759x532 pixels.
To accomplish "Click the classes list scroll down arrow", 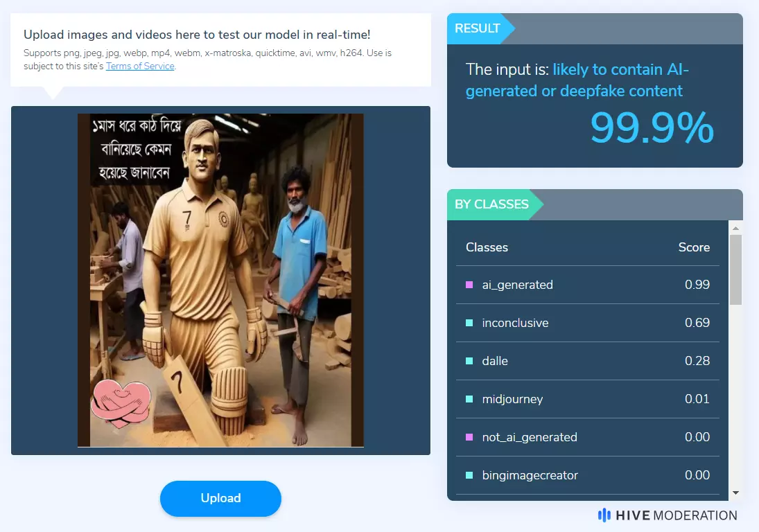I will [735, 493].
